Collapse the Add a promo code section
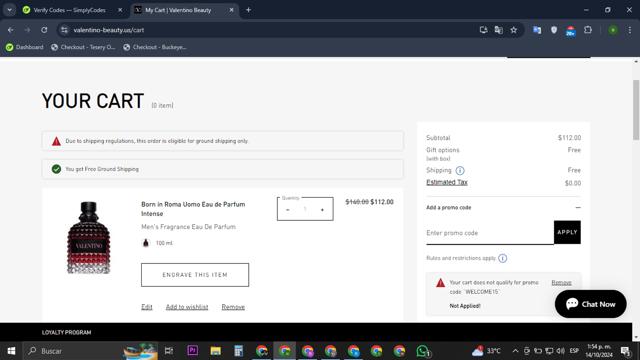The width and height of the screenshot is (640, 360). [x=578, y=207]
